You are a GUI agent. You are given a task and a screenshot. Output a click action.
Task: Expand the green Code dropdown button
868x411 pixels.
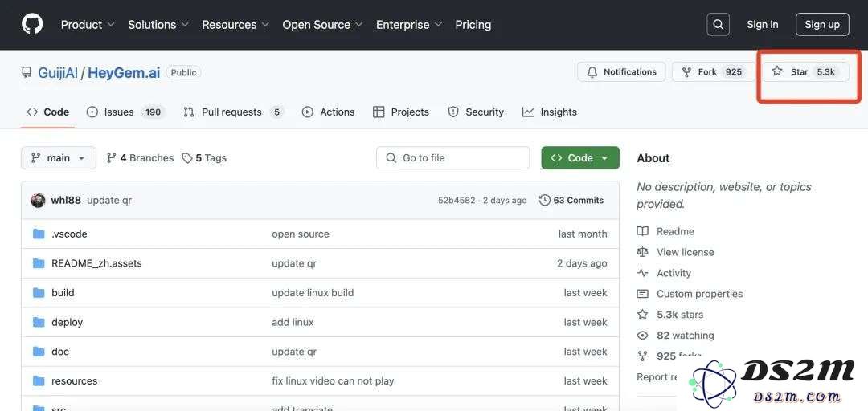tap(580, 157)
